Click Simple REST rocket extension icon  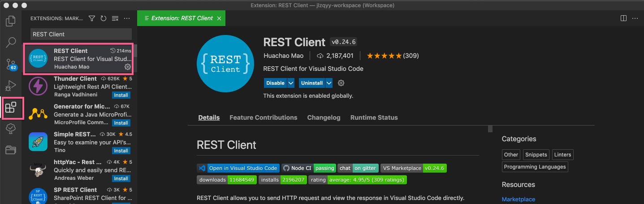pyautogui.click(x=38, y=142)
